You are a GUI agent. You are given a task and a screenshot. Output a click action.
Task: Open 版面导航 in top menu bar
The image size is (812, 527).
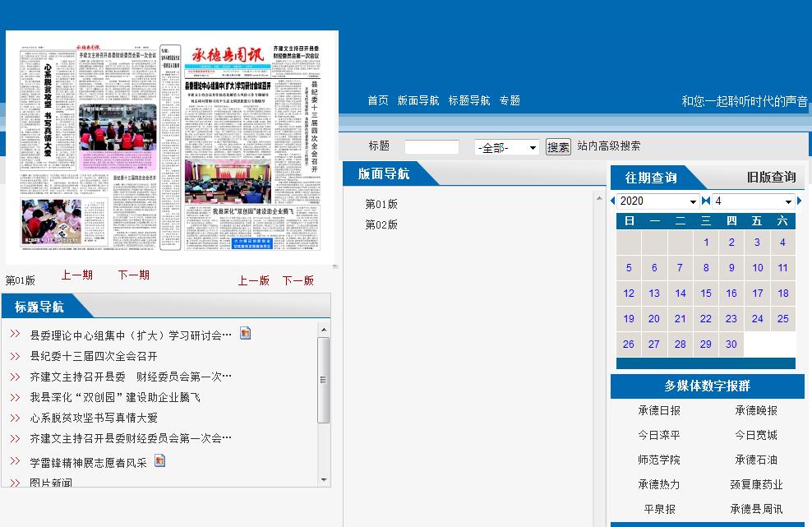tap(418, 100)
